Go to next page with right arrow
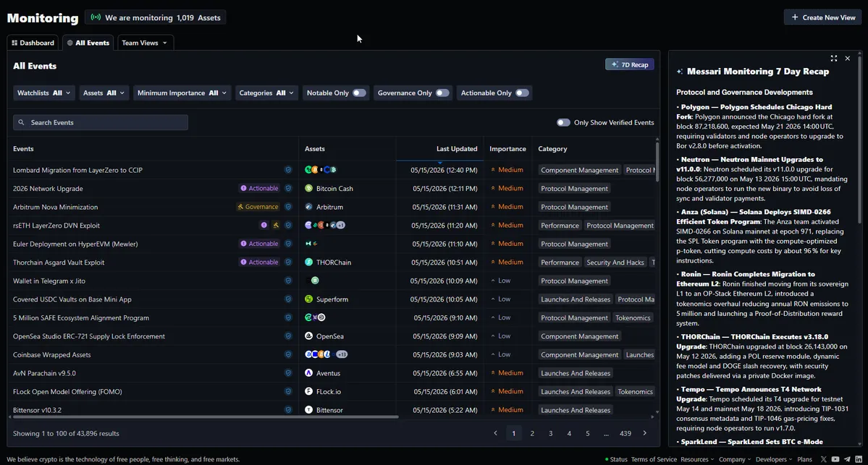The width and height of the screenshot is (868, 465). 644,433
